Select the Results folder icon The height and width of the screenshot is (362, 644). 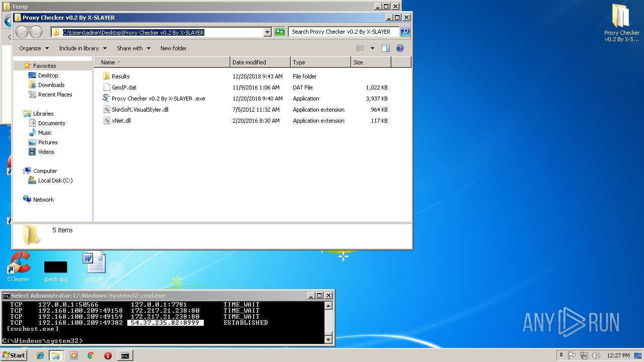[106, 76]
